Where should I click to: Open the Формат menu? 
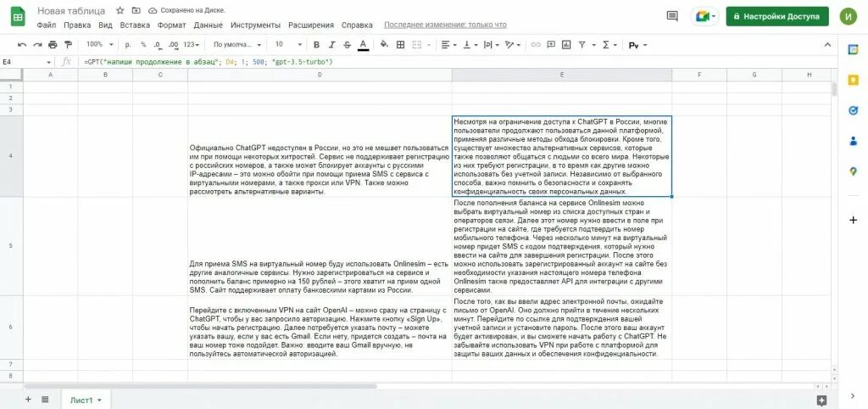[x=171, y=25]
